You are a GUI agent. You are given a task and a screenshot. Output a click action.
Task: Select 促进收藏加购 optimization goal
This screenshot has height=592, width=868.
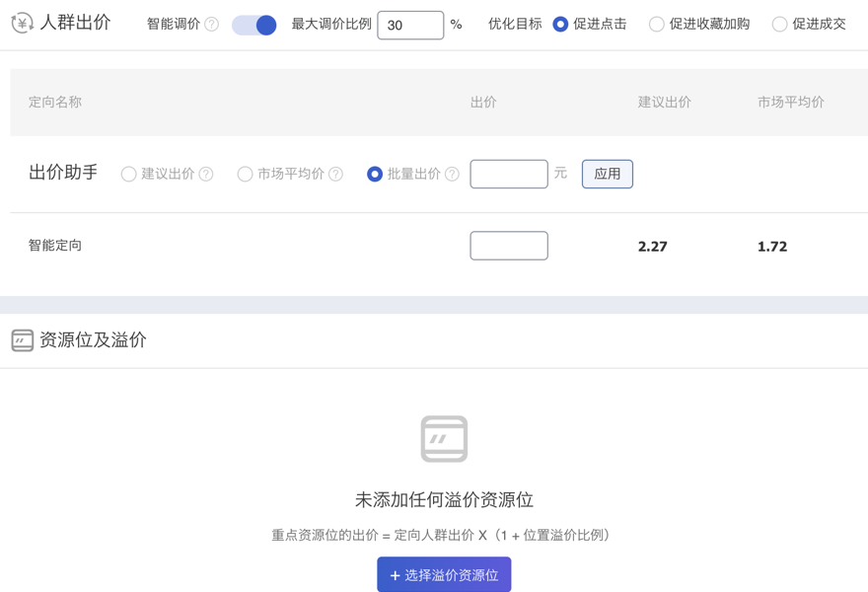pyautogui.click(x=657, y=25)
